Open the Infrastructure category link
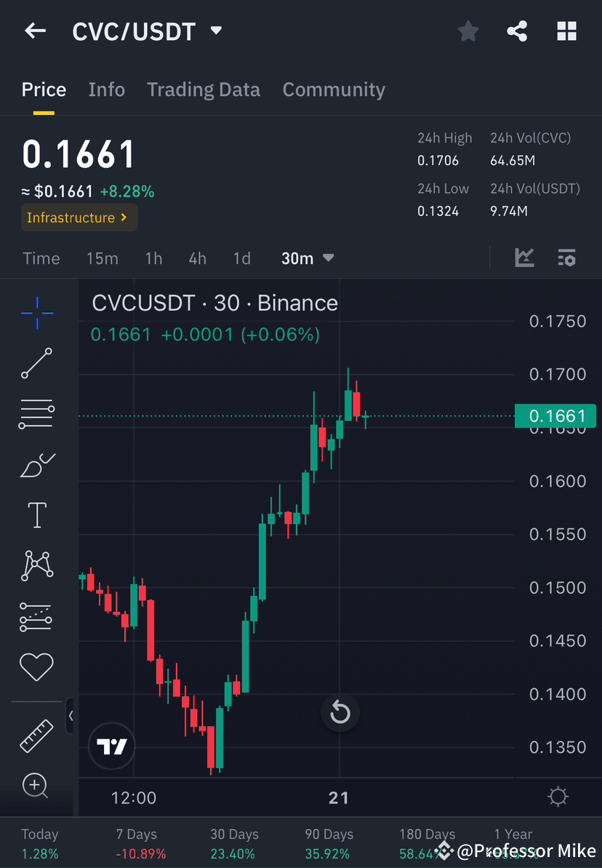Viewport: 602px width, 868px height. pyautogui.click(x=79, y=217)
